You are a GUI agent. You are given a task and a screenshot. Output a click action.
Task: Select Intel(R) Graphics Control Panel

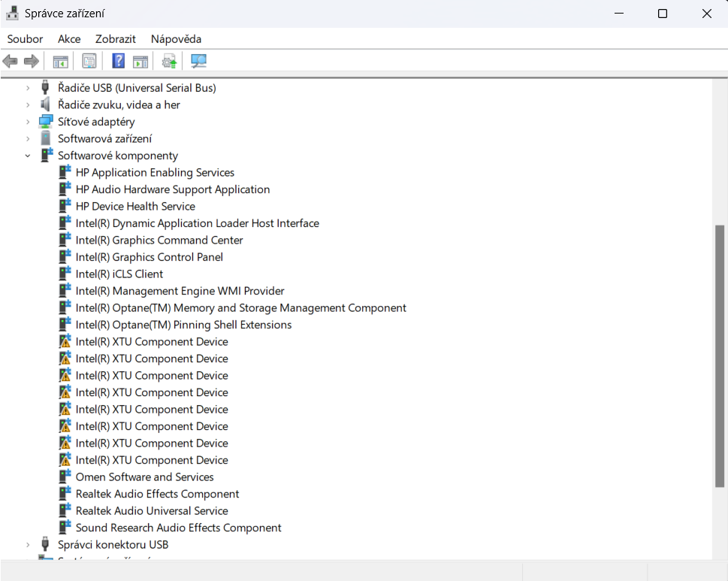click(149, 257)
